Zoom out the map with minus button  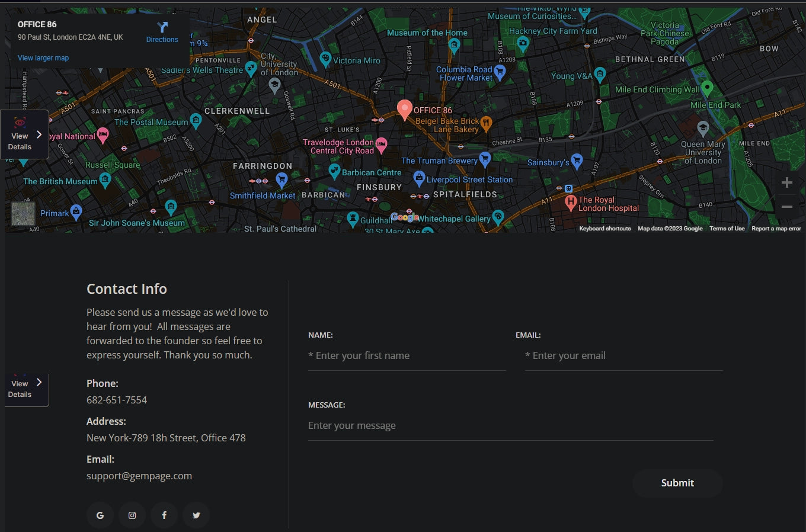(787, 207)
